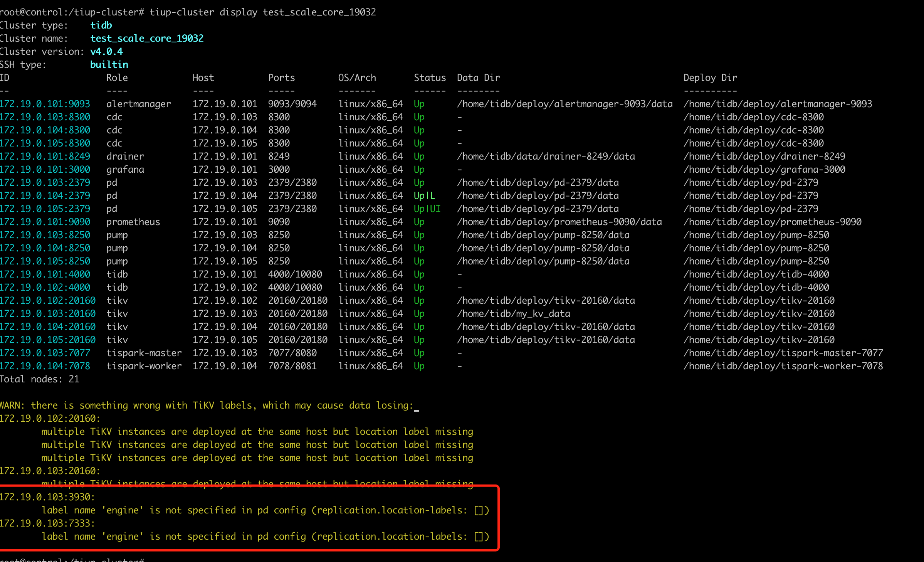
Task: Select node ID 172.19.0.101:4000
Action: tap(45, 274)
